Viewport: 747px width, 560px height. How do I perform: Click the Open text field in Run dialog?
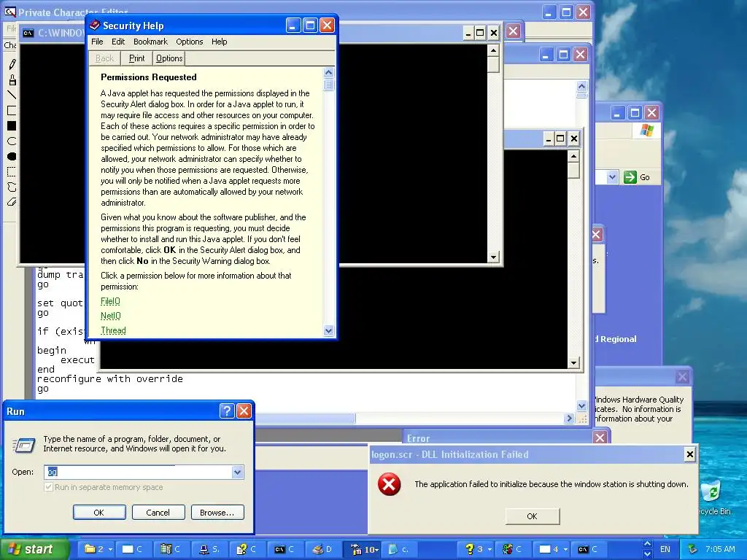[x=138, y=472]
